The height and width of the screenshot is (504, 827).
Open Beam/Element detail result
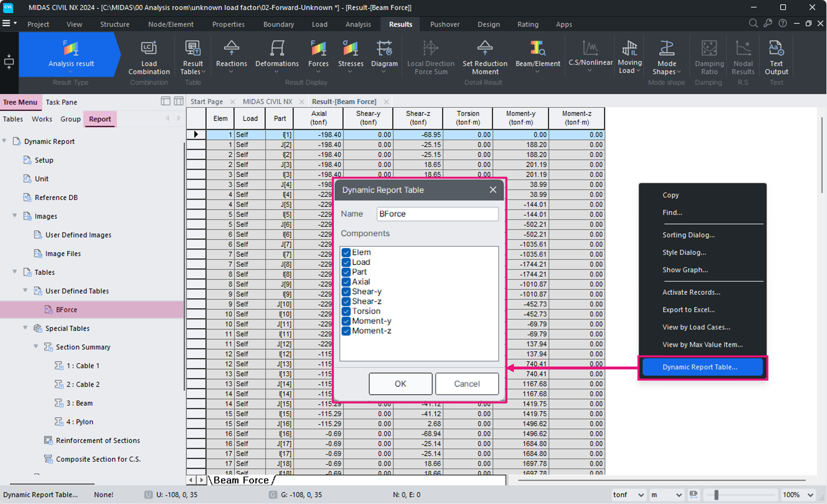point(538,56)
